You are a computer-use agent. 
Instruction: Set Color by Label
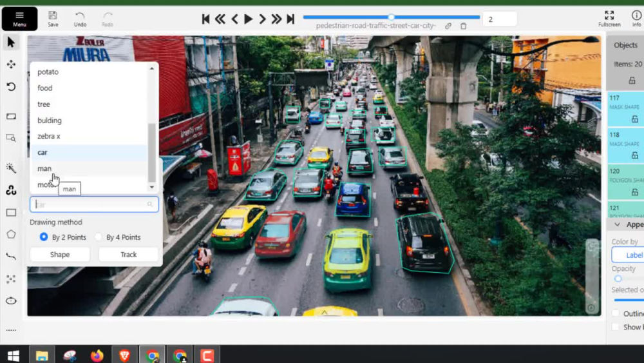pyautogui.click(x=628, y=255)
